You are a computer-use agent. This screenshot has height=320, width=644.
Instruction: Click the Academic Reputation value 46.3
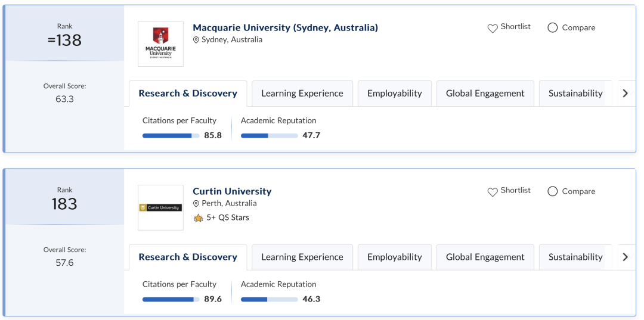point(311,299)
